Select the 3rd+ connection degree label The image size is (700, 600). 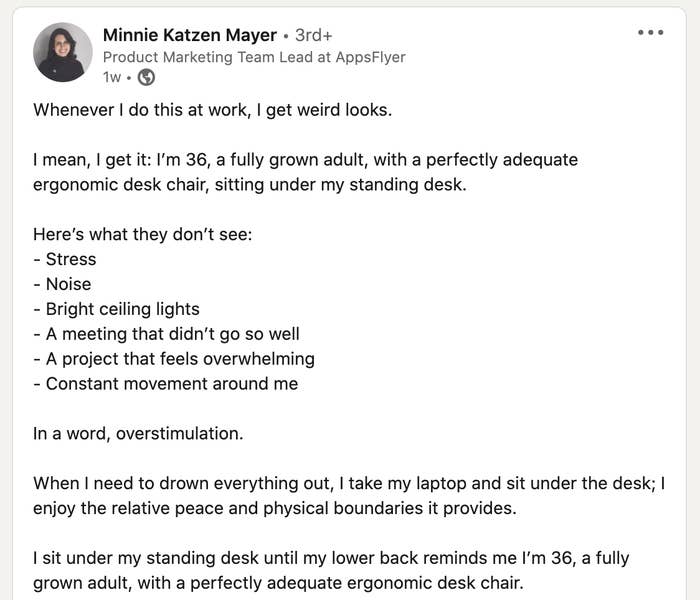(x=314, y=35)
